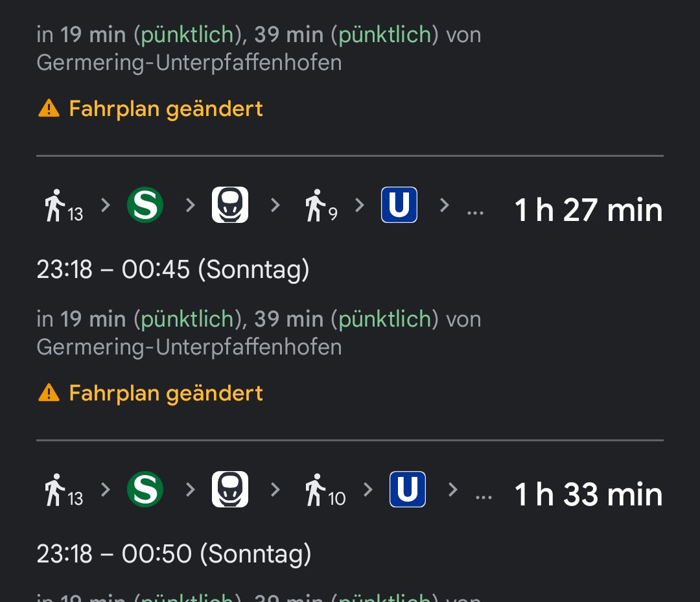Viewport: 700px width, 602px height.
Task: Open the 23:18 – 00:45 (Sonntag) connection
Action: [x=173, y=269]
